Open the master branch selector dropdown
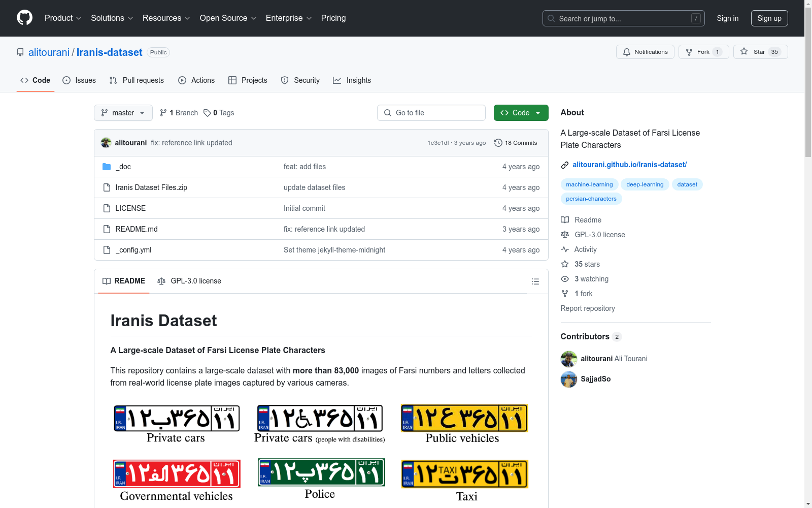Image resolution: width=812 pixels, height=508 pixels. click(x=123, y=113)
